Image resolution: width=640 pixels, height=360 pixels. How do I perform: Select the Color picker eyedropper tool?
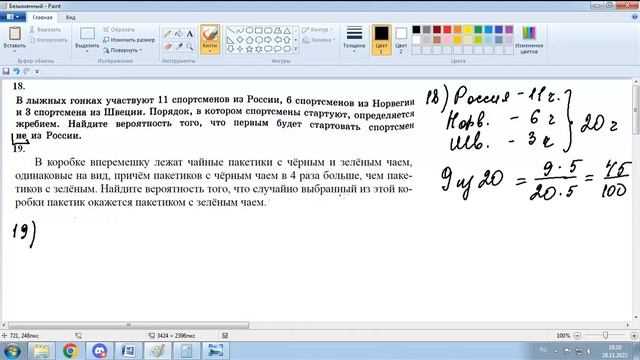(x=178, y=47)
